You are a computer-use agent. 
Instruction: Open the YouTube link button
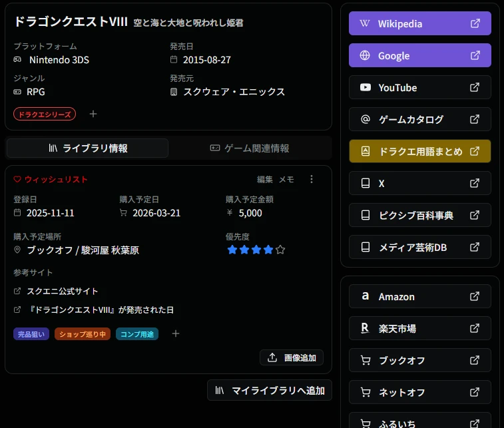pos(420,87)
